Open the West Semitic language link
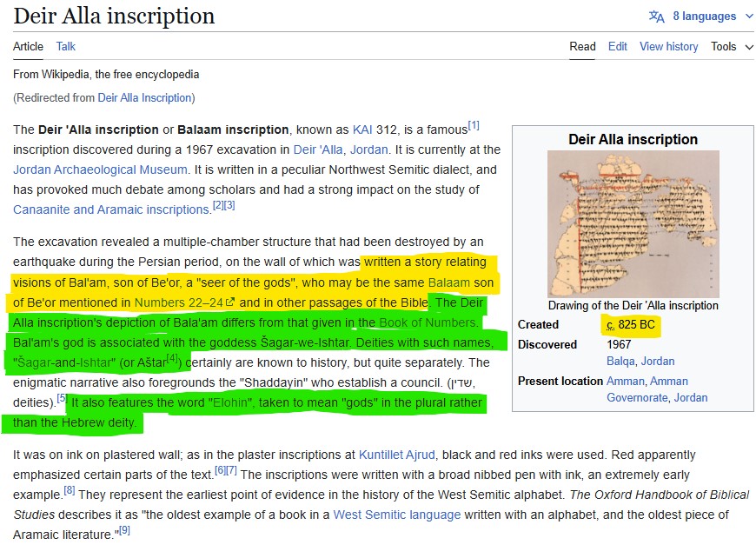Viewport: 756px width, 558px height. click(397, 515)
